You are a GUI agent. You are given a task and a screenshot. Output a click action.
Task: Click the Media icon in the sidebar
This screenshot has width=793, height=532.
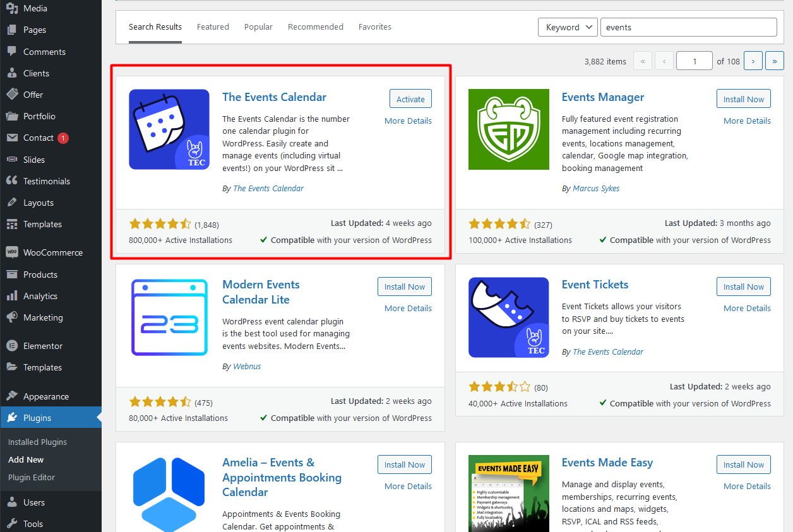pos(12,9)
